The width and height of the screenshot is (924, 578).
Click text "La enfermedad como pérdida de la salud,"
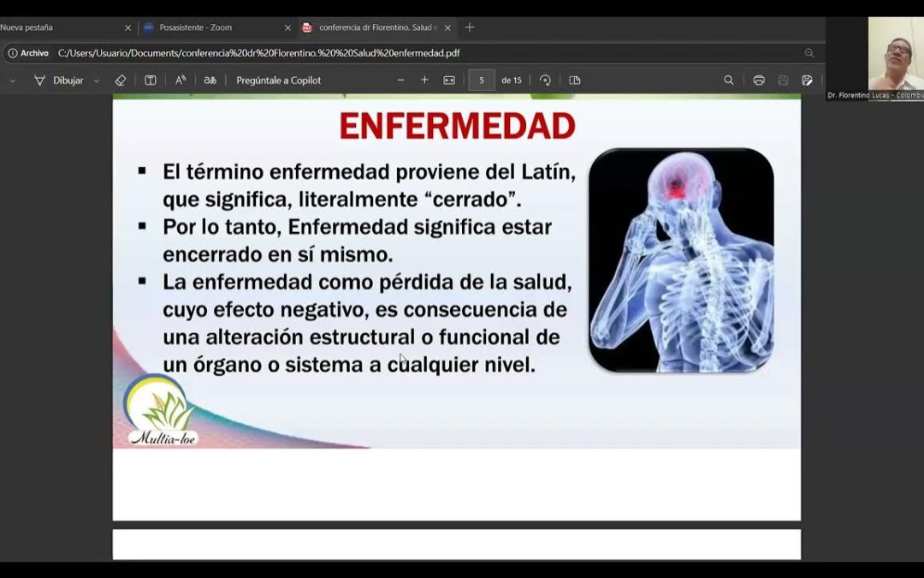click(x=367, y=282)
